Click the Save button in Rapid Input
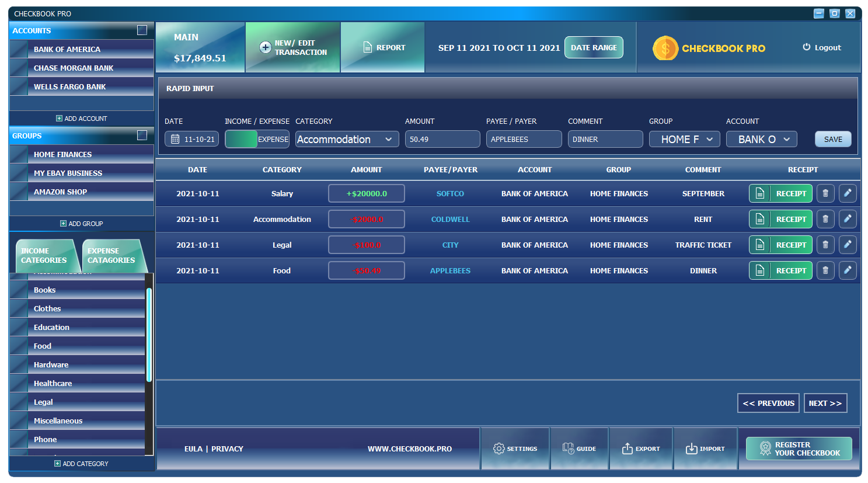The width and height of the screenshot is (868, 483). click(x=833, y=139)
